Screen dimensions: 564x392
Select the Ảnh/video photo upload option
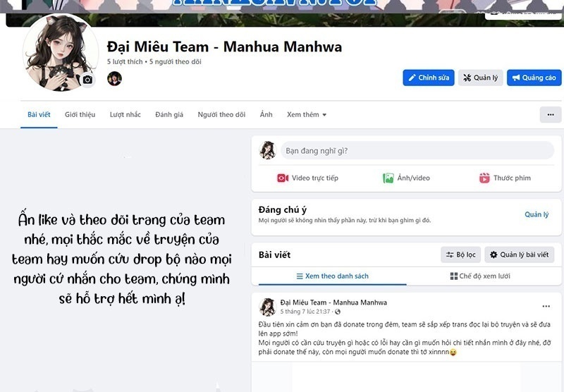tap(406, 178)
